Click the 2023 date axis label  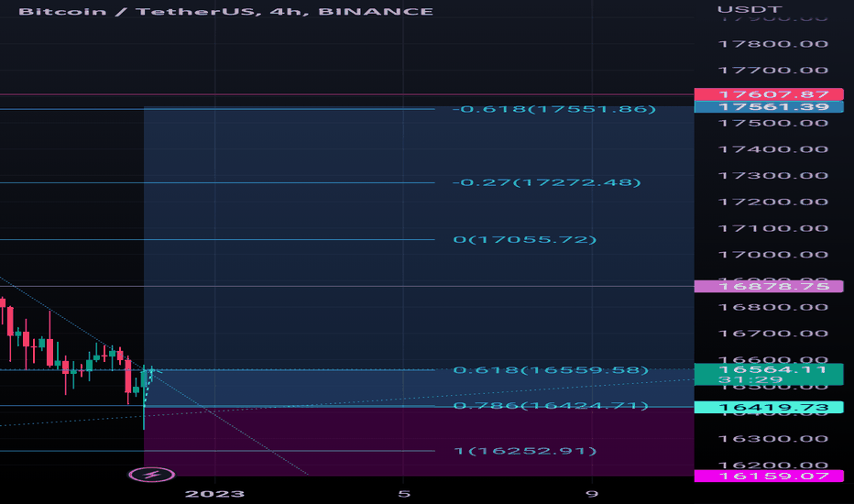[214, 494]
